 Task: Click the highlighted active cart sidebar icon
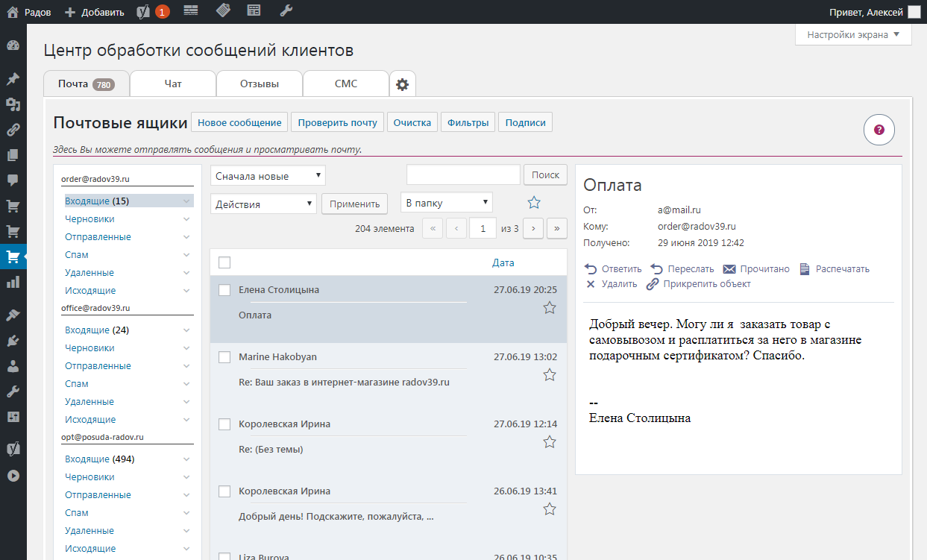13,257
